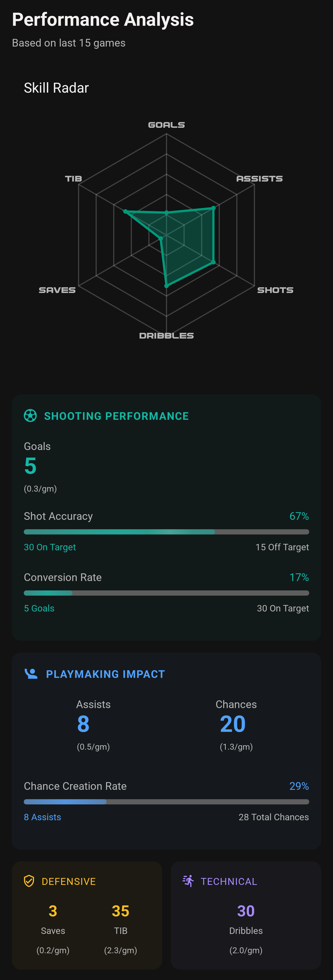Click the Defensive shield check icon

click(x=29, y=881)
